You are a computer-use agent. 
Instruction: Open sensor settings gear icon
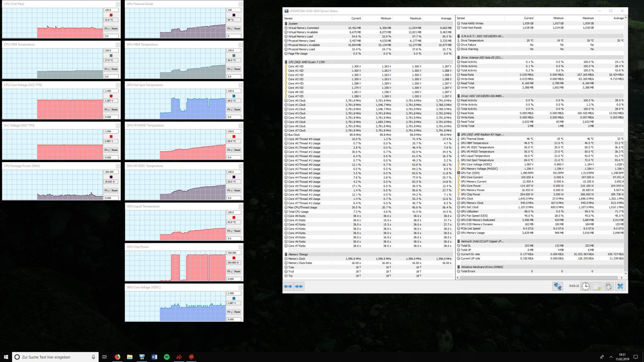click(x=608, y=286)
